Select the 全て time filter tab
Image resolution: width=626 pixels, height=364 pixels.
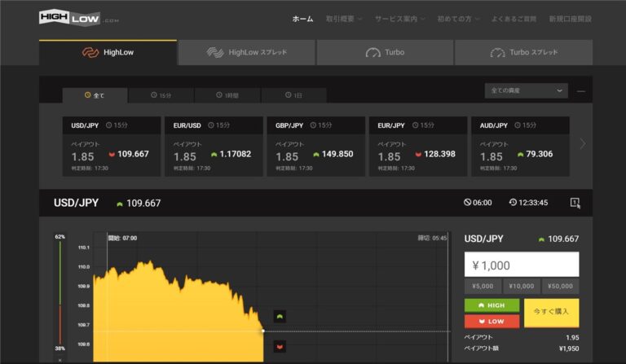pyautogui.click(x=95, y=95)
